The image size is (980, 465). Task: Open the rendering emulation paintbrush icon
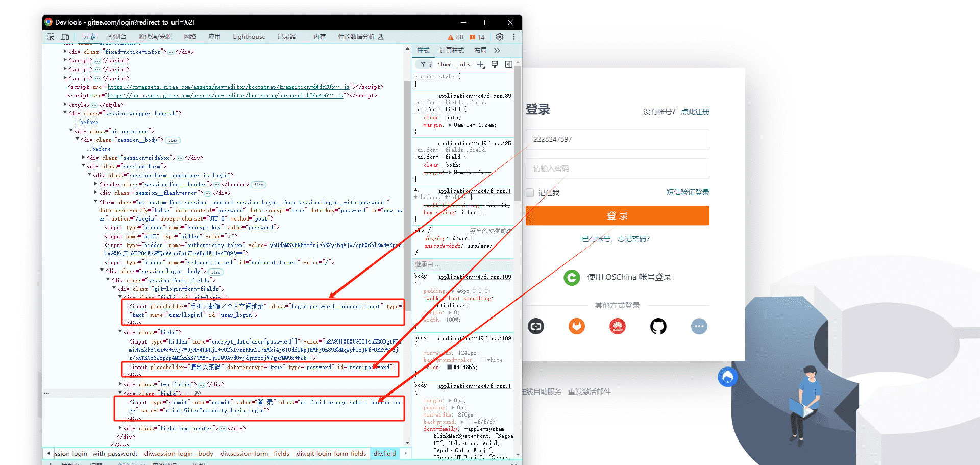(495, 64)
